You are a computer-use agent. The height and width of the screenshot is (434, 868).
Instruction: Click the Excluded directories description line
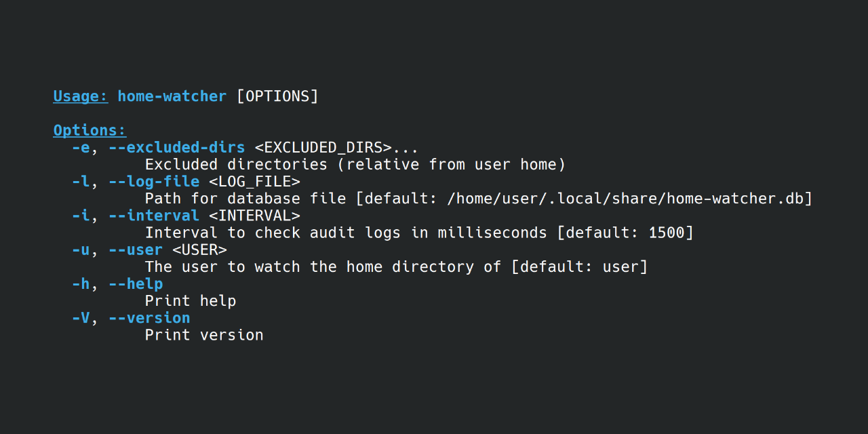coord(355,165)
